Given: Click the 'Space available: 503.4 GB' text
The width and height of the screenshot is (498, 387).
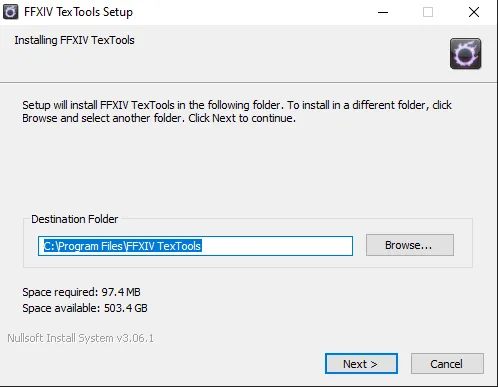Looking at the screenshot, I should tap(85, 308).
